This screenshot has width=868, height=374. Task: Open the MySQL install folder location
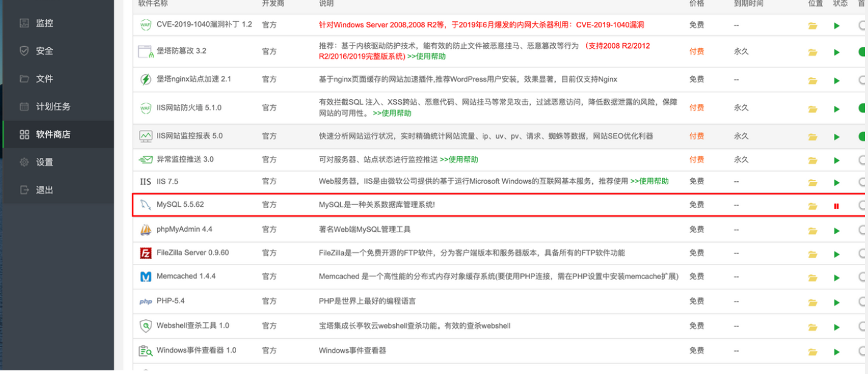[813, 205]
